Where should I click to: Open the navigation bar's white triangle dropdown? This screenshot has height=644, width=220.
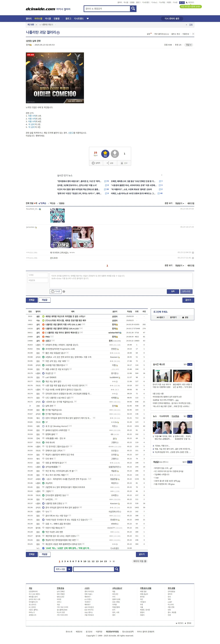click(x=88, y=18)
